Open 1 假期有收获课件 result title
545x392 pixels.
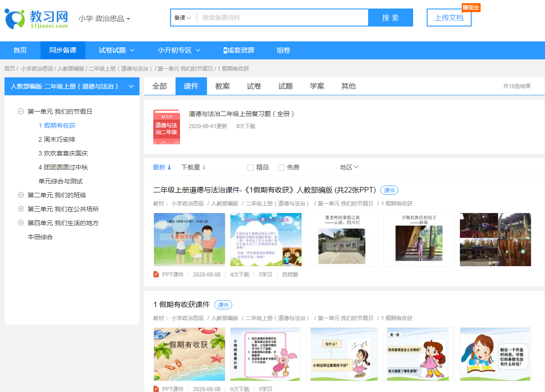coord(182,305)
